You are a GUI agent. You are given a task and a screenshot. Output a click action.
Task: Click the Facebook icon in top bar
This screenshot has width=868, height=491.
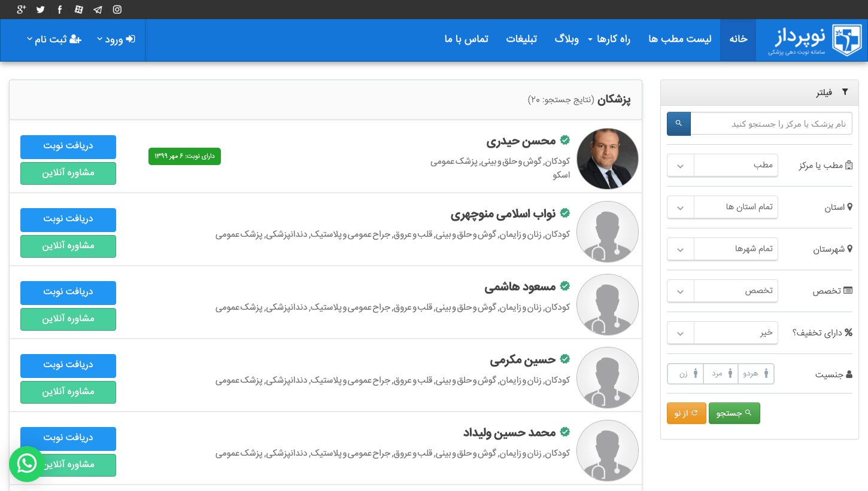click(x=60, y=10)
